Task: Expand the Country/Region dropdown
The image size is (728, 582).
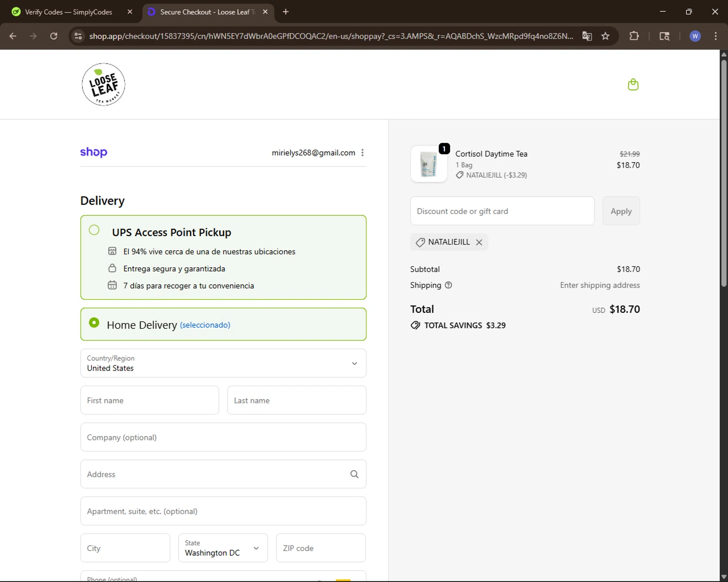Action: [x=223, y=363]
